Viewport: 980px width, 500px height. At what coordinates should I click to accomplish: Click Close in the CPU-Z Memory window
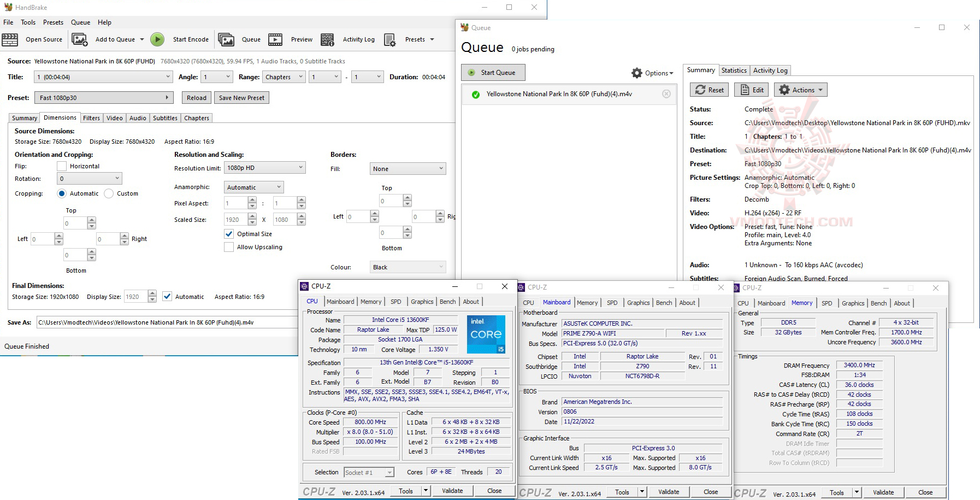pos(925,492)
